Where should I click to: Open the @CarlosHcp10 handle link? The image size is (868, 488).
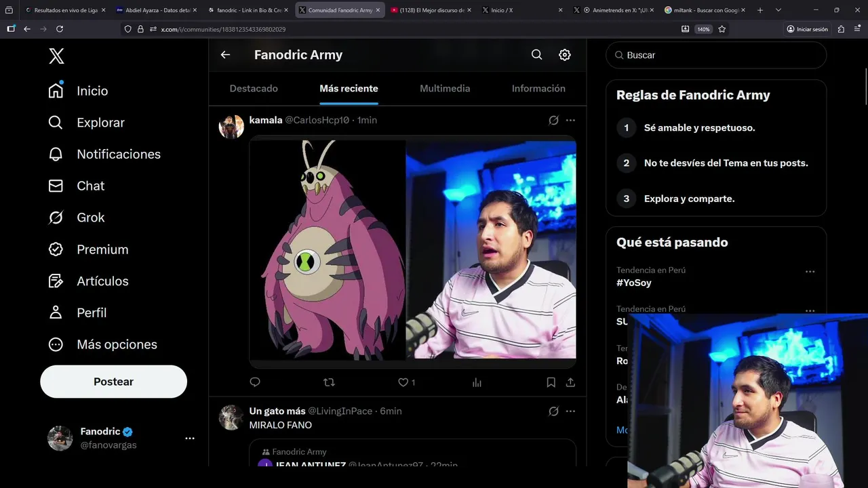pyautogui.click(x=317, y=120)
